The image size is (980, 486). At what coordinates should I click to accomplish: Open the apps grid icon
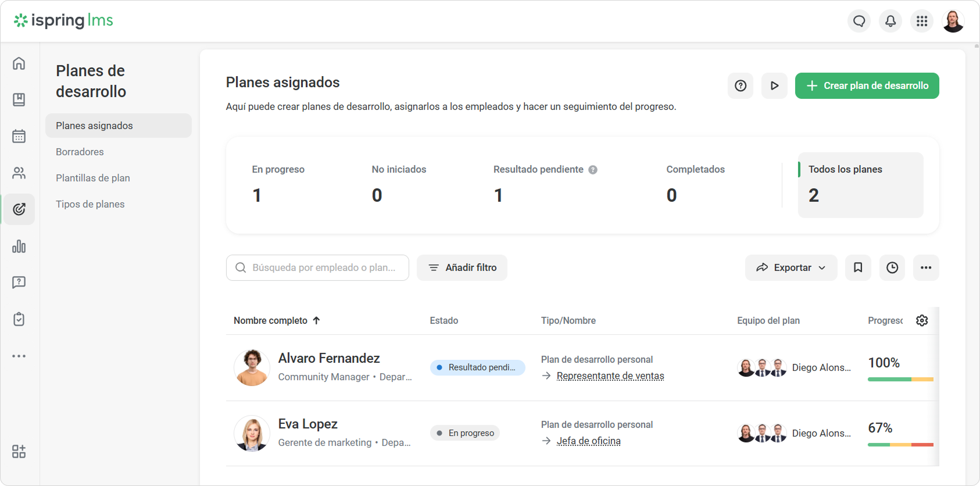[x=922, y=22]
